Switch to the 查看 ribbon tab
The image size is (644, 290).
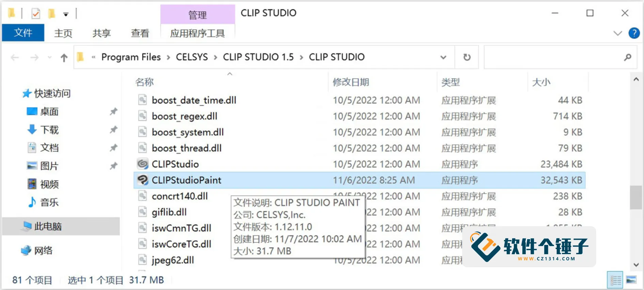point(140,33)
